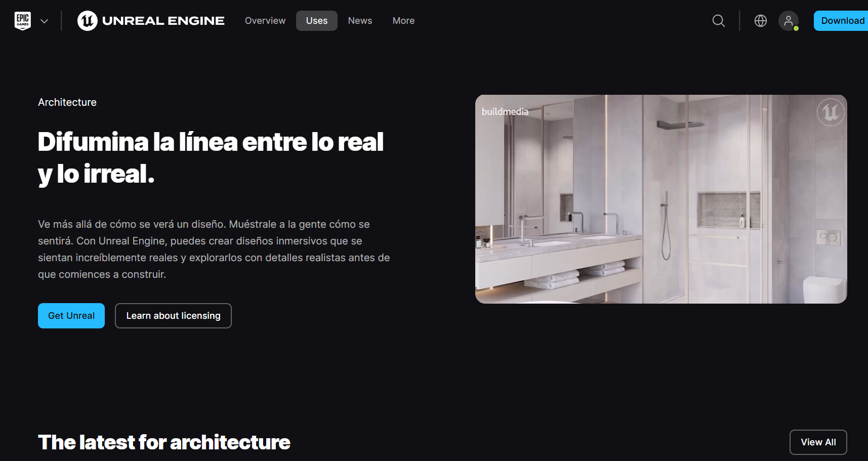
Task: Click the UNREAL ENGINE wordmark text
Action: 163,21
